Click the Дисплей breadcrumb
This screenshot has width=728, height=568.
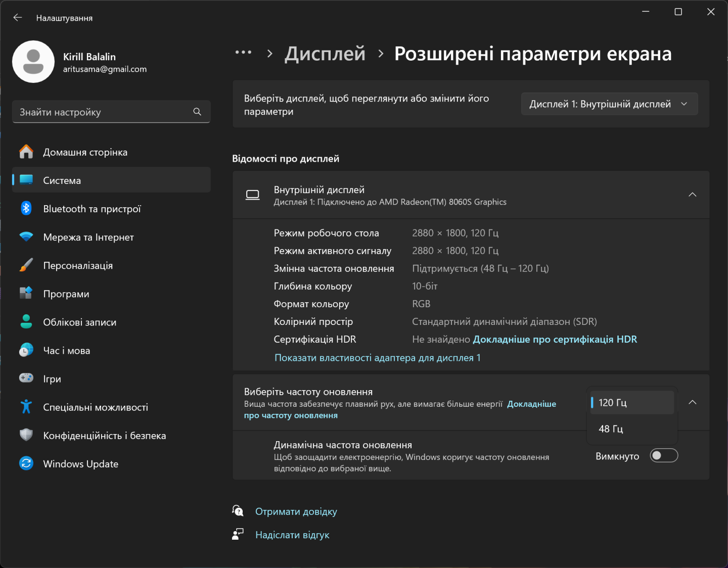(325, 54)
